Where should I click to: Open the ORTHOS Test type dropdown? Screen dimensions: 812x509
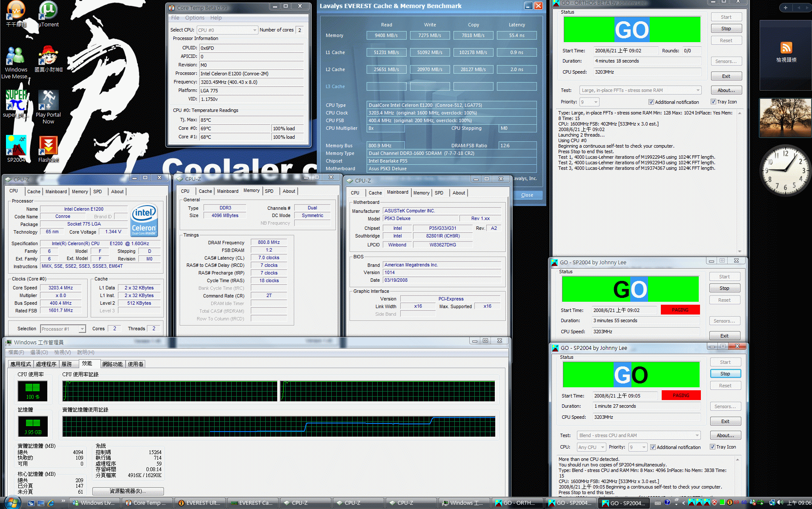pyautogui.click(x=640, y=90)
